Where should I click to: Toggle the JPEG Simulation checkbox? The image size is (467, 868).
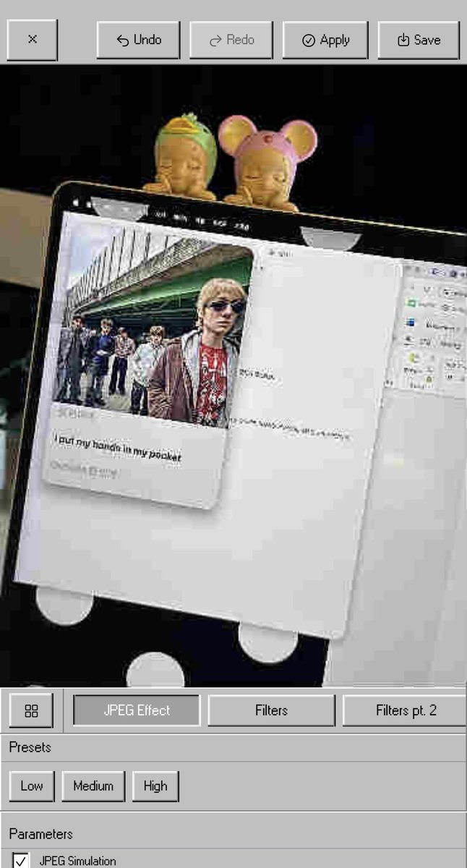click(x=20, y=861)
